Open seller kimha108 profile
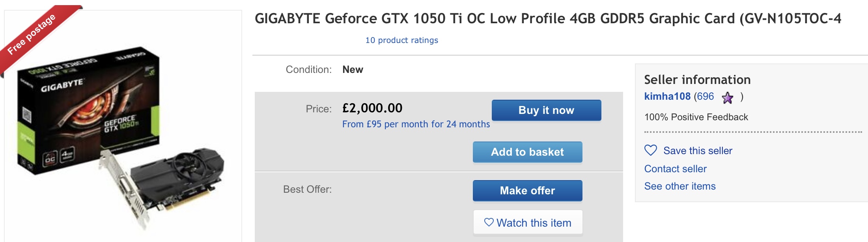Image resolution: width=868 pixels, height=242 pixels. [x=667, y=97]
